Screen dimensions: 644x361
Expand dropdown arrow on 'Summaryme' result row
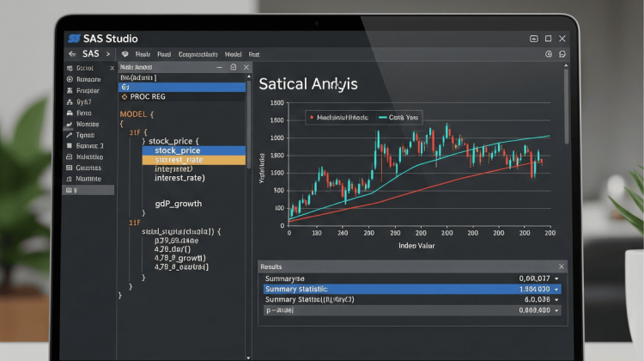[556, 278]
